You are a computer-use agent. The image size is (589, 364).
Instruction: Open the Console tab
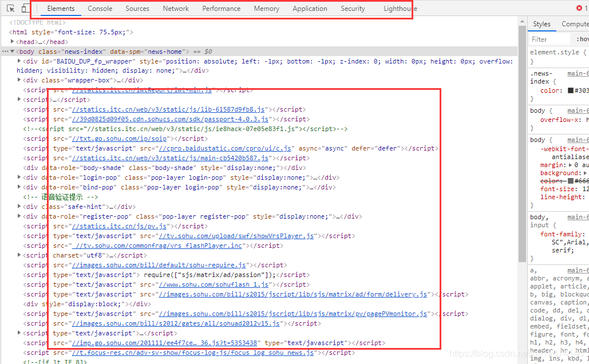[x=100, y=8]
